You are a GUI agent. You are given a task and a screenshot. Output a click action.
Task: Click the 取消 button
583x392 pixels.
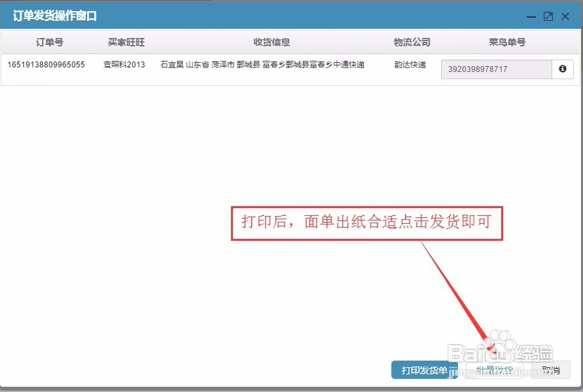coord(551,370)
